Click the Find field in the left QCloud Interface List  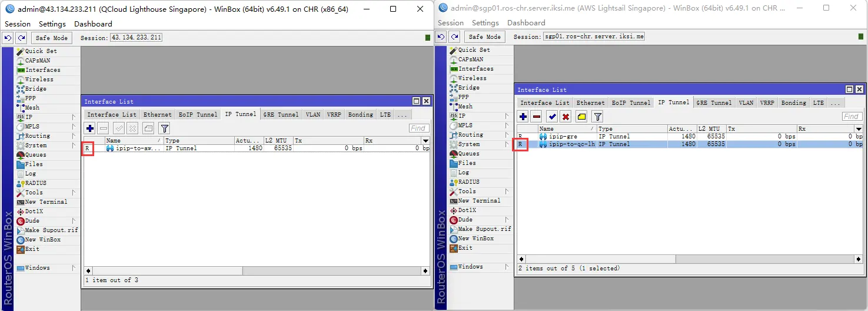(x=418, y=128)
